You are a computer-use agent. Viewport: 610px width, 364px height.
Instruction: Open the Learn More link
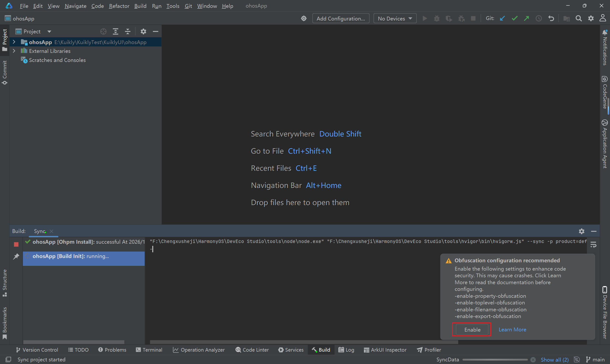tap(512, 330)
